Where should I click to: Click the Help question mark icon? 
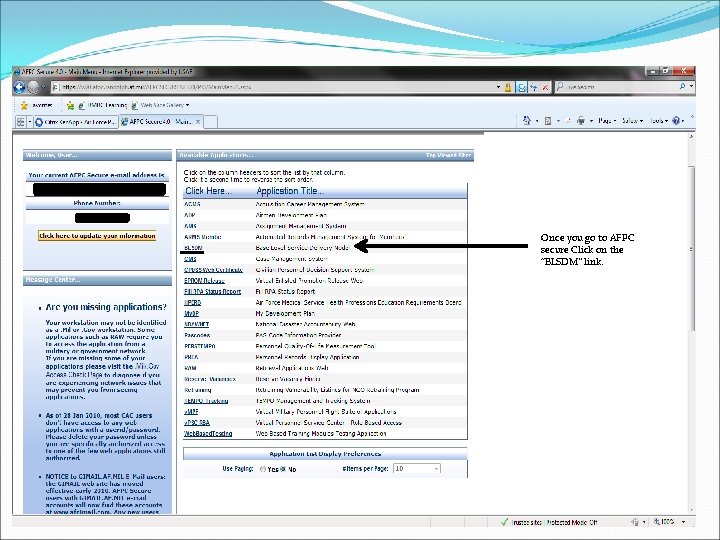(676, 121)
